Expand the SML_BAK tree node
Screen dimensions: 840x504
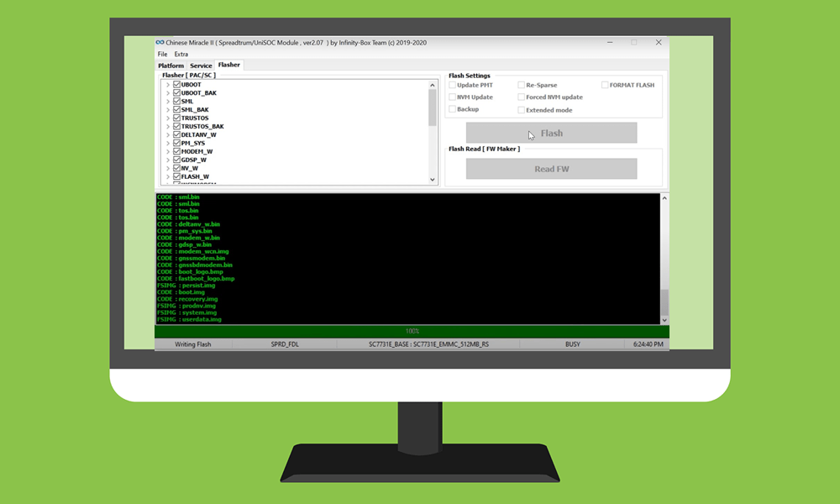(x=168, y=110)
